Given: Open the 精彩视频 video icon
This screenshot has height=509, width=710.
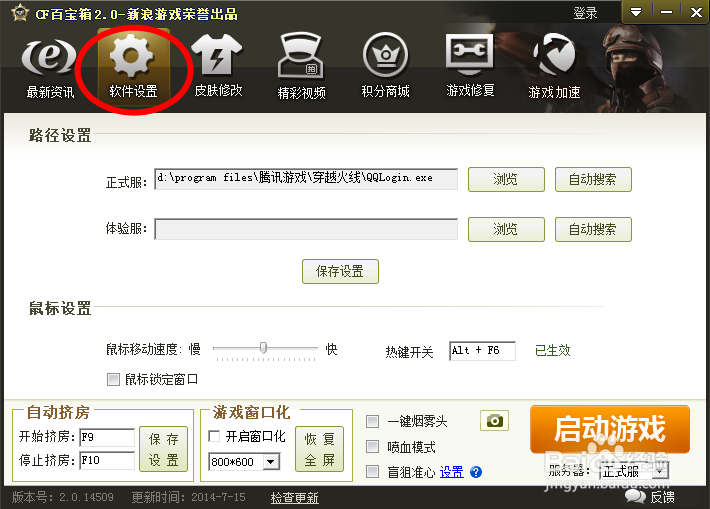Looking at the screenshot, I should pyautogui.click(x=301, y=55).
